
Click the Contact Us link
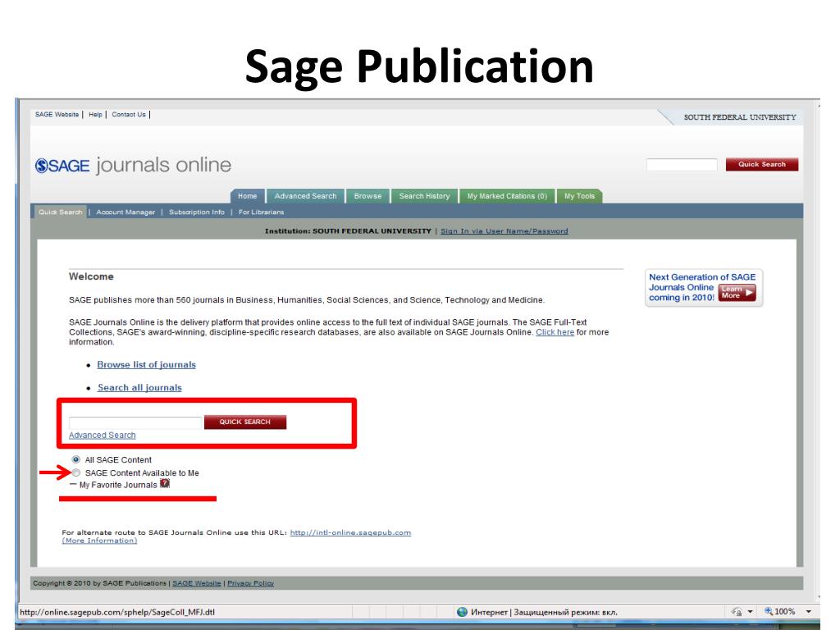(x=129, y=115)
